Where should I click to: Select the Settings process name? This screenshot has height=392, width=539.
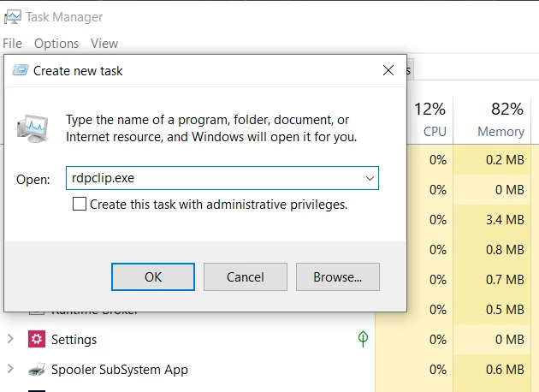pyautogui.click(x=74, y=340)
